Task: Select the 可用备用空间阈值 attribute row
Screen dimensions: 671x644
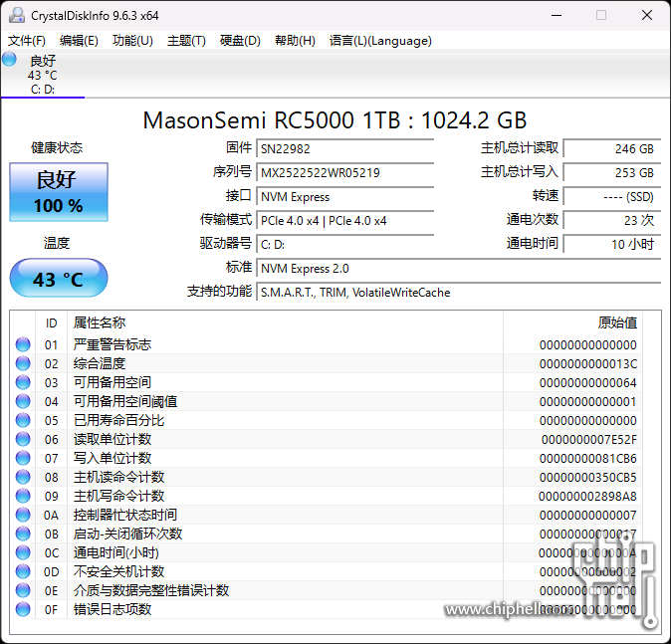Action: 327,401
